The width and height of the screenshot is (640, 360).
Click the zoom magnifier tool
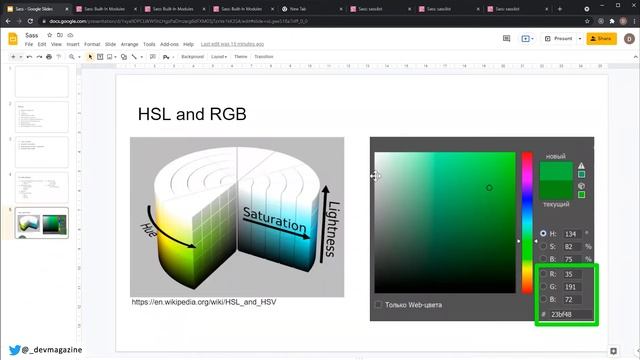tap(72, 57)
